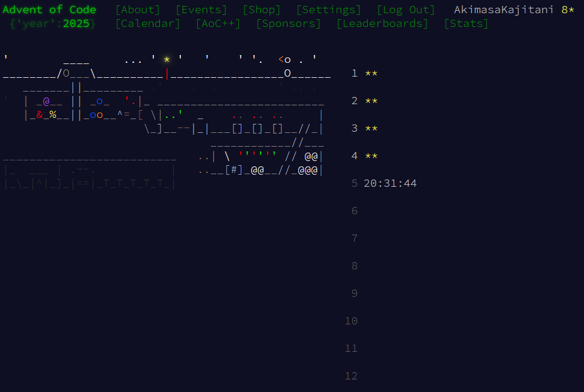Open Day 2 in the calendar

pyautogui.click(x=364, y=101)
